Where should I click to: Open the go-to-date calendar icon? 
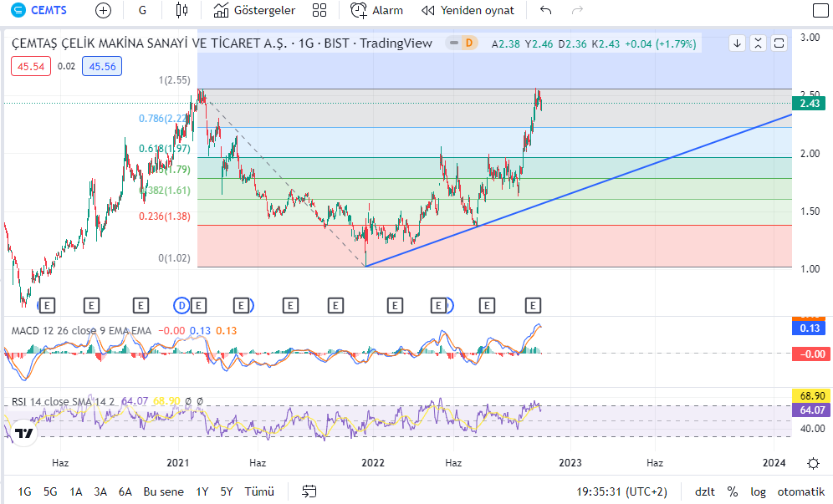[x=309, y=491]
